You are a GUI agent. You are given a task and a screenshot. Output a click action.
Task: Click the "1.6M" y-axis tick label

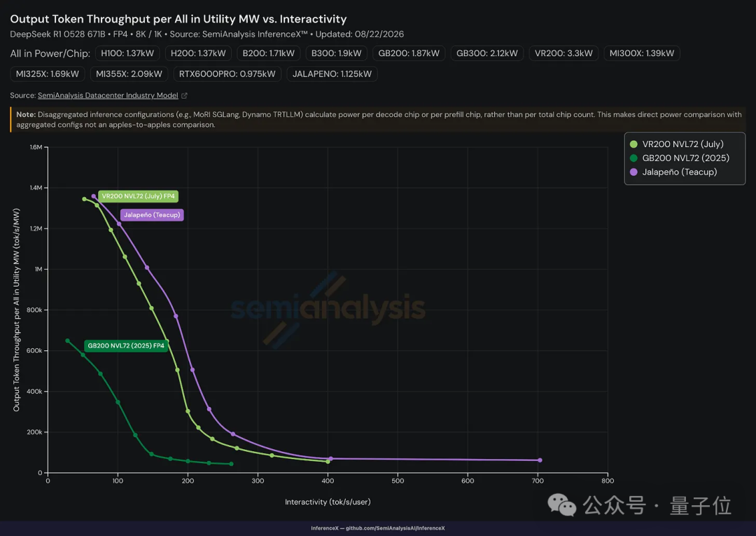pos(36,147)
